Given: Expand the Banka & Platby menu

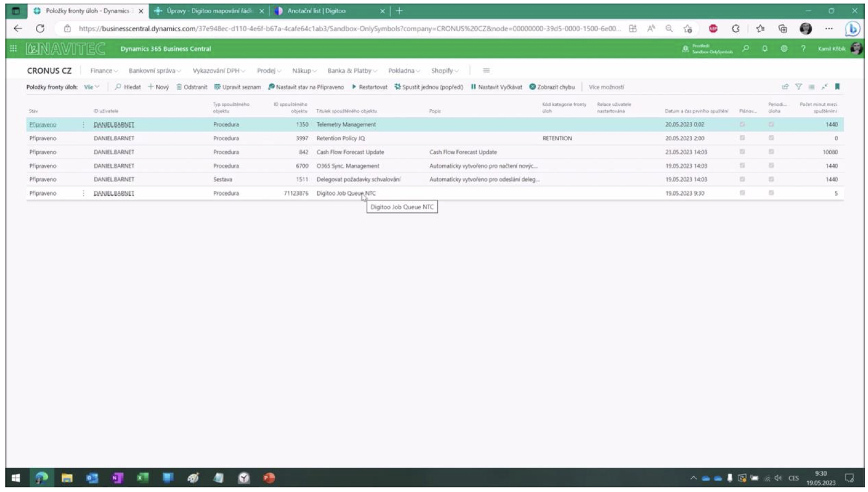Looking at the screenshot, I should (x=352, y=70).
